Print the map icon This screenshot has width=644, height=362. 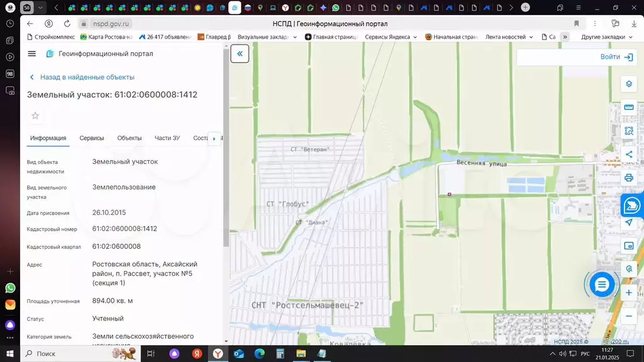[x=629, y=178]
